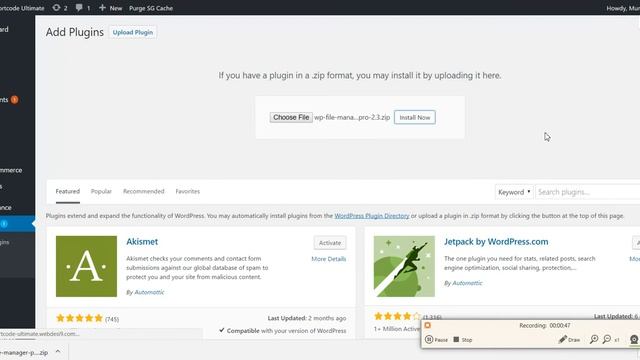
Task: Focus the Search plugins field
Action: click(588, 192)
